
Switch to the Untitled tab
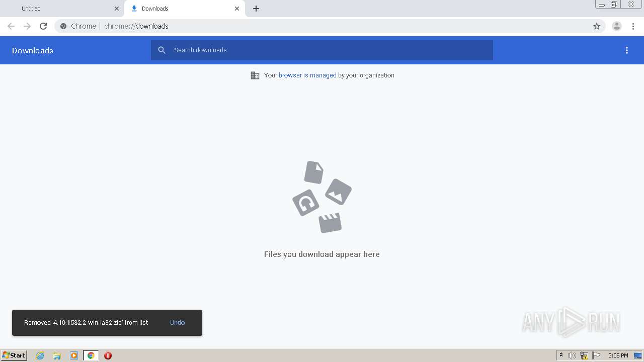tap(62, 9)
